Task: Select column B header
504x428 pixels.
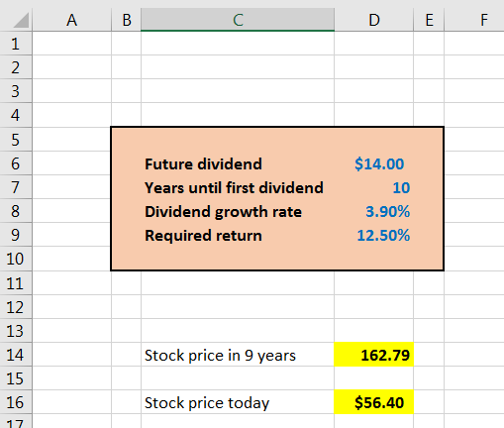Action: 127,20
